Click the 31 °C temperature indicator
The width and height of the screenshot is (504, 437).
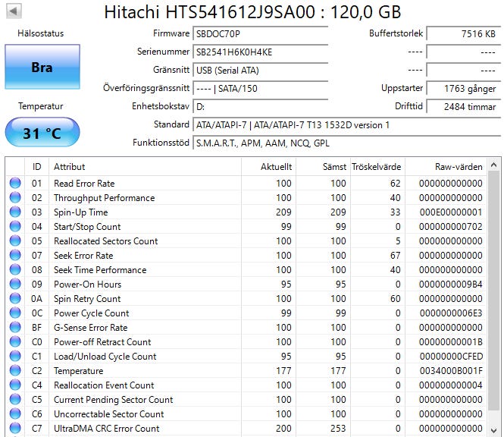[x=42, y=133]
